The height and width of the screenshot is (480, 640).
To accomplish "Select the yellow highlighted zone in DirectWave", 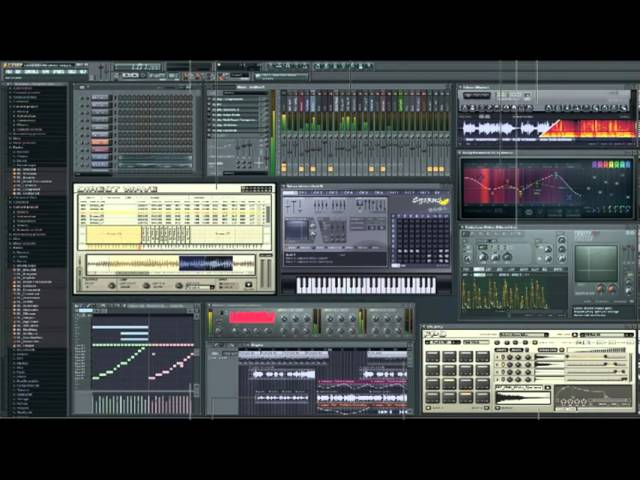I will coord(114,234).
